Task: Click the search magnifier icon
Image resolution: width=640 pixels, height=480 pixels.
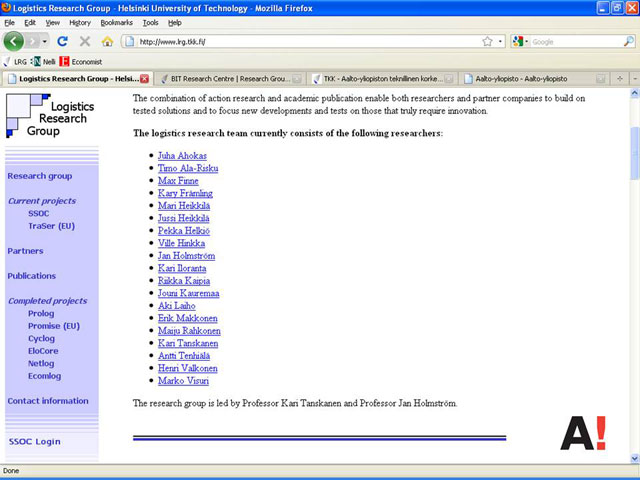Action: [628, 42]
